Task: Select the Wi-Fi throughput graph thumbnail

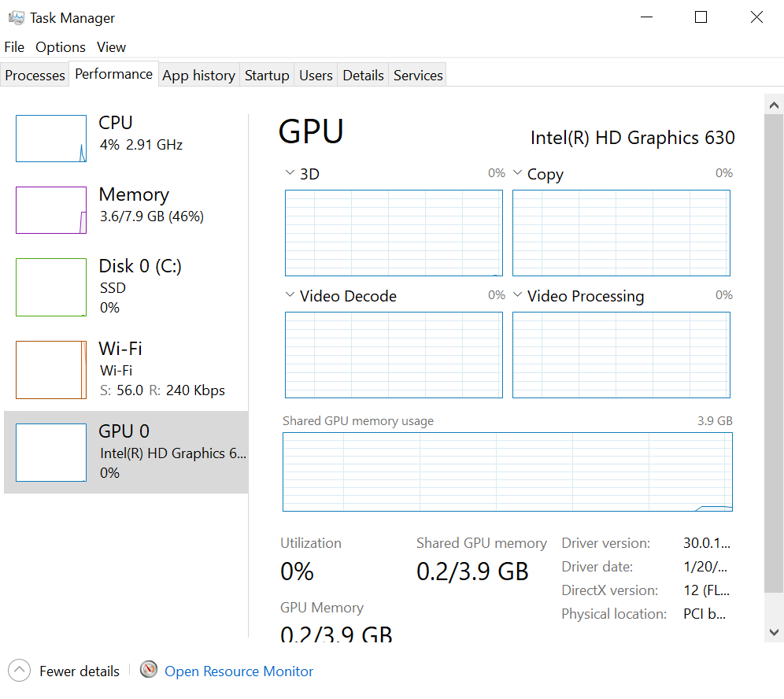Action: click(51, 370)
